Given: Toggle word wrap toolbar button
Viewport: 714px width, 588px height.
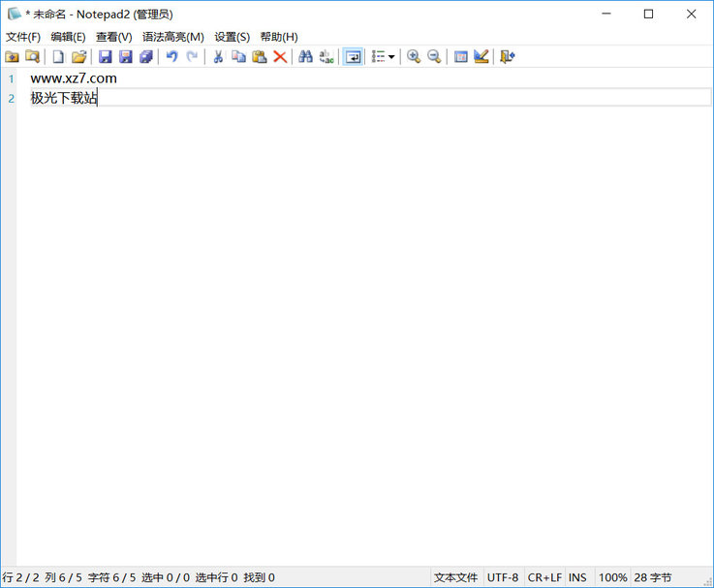Looking at the screenshot, I should coord(353,57).
